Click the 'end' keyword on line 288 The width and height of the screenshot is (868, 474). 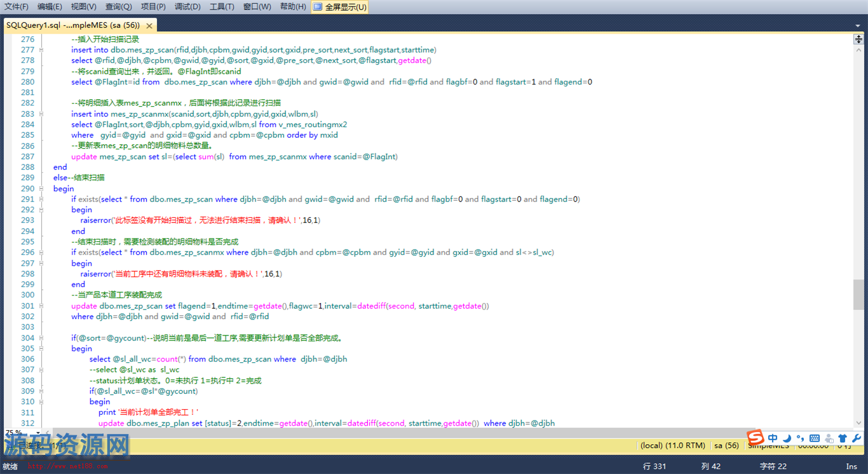tap(60, 167)
